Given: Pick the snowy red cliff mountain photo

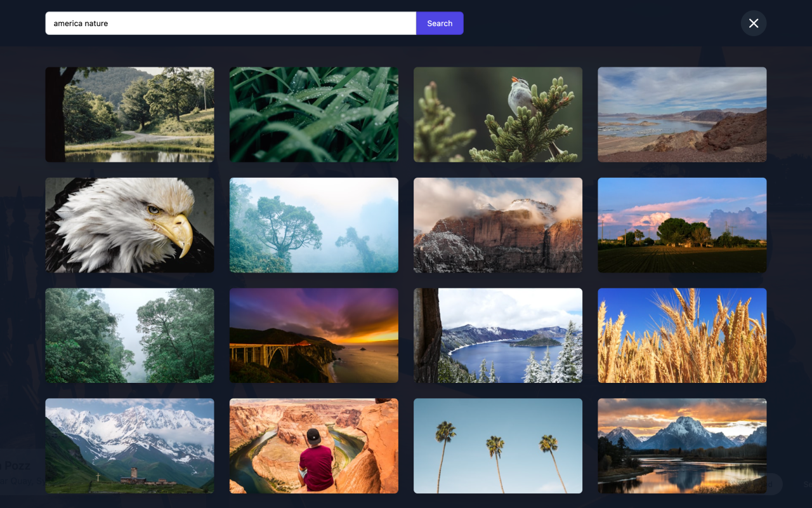Looking at the screenshot, I should click(498, 225).
